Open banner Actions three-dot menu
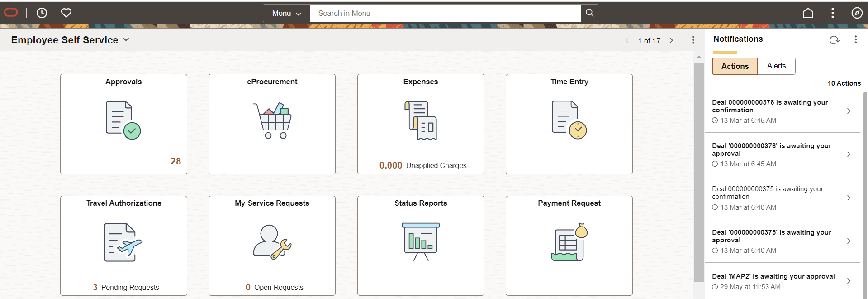Viewport: 868px width, 299px height. (x=832, y=13)
